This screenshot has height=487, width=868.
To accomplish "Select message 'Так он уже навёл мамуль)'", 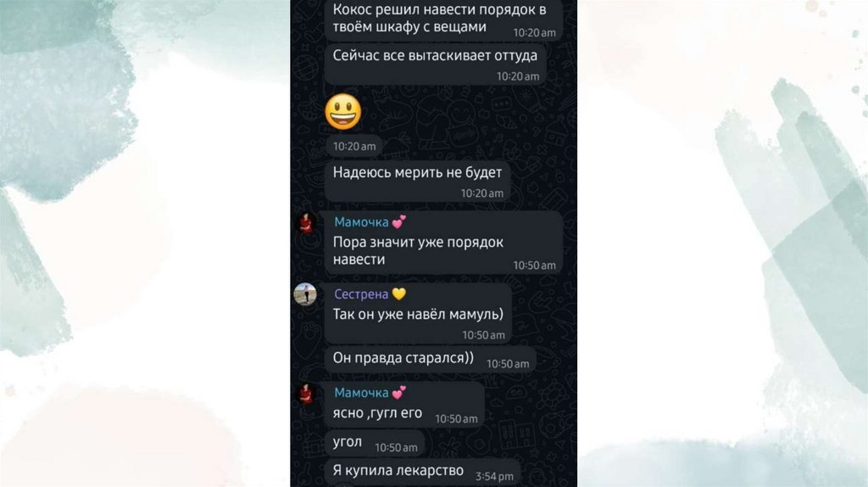I will [x=418, y=313].
